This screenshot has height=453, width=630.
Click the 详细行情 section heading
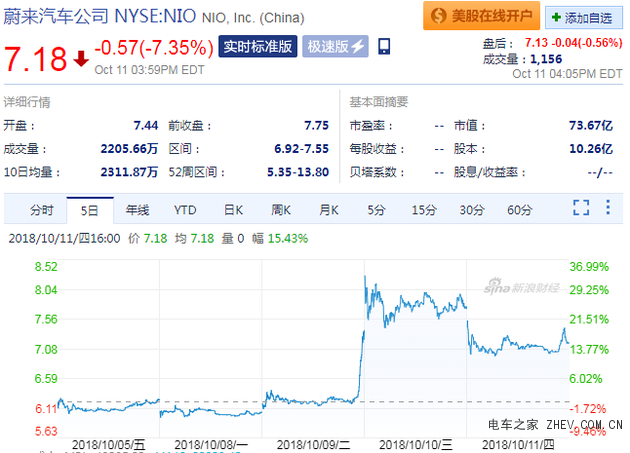point(27,102)
